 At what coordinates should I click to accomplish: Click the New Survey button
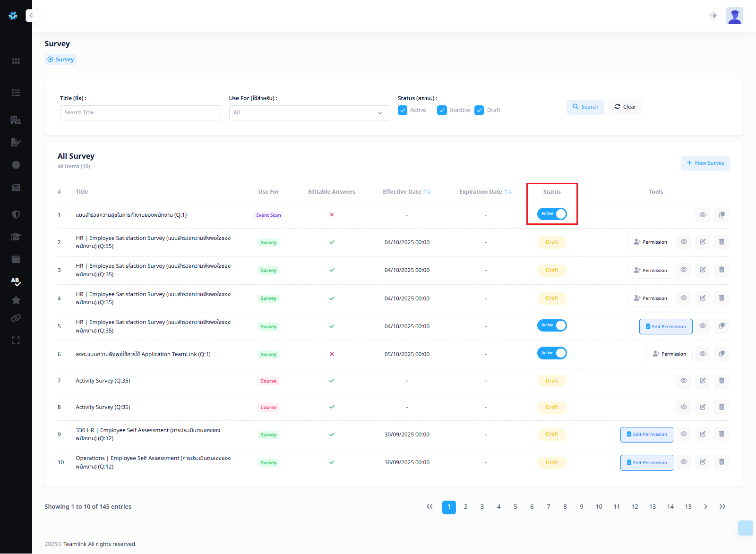(x=705, y=163)
